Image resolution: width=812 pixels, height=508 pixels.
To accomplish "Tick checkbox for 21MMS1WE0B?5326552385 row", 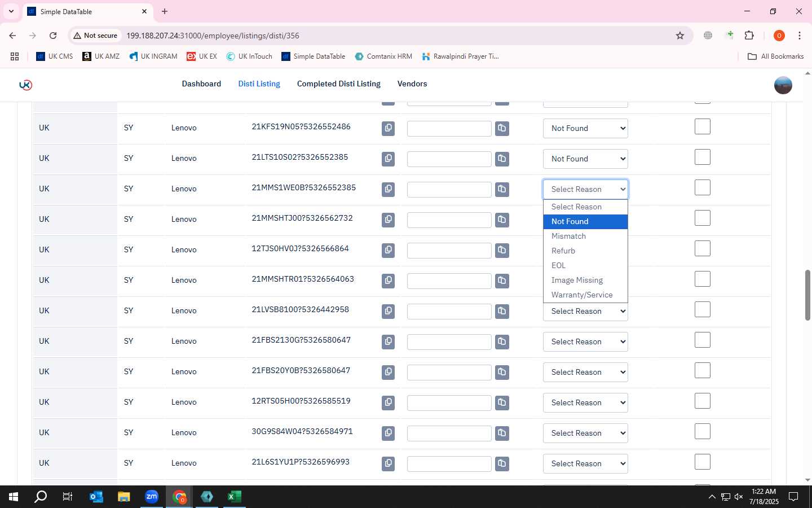I will click(x=703, y=187).
